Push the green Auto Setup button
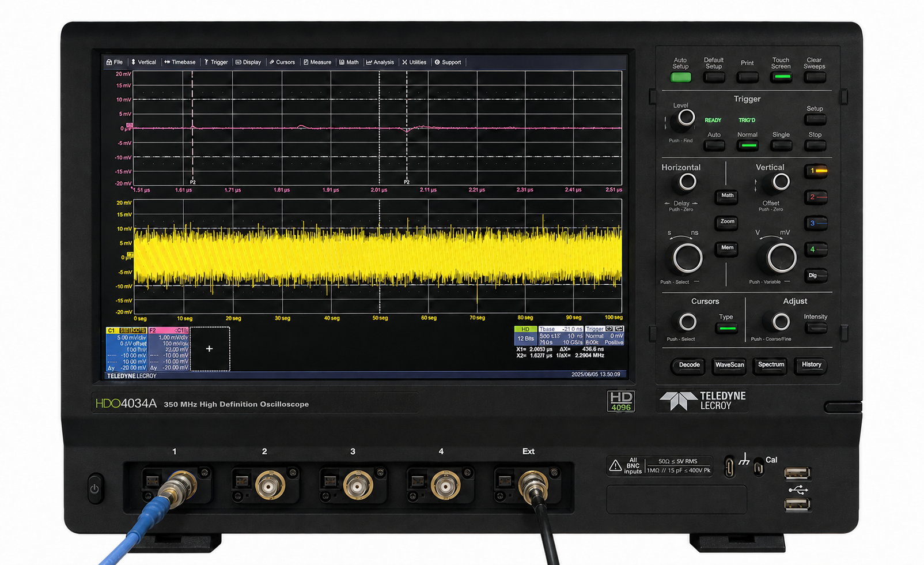Screen dimensions: 924x565 [680, 77]
